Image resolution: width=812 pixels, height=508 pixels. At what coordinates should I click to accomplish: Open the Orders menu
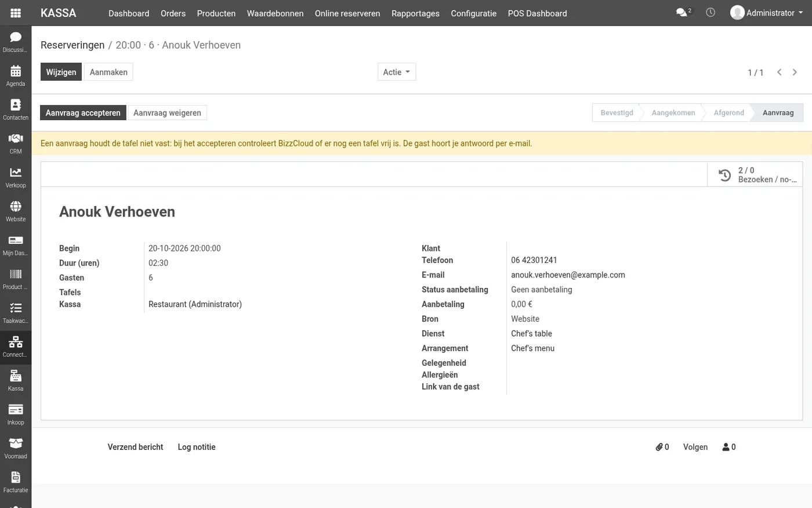(x=173, y=13)
